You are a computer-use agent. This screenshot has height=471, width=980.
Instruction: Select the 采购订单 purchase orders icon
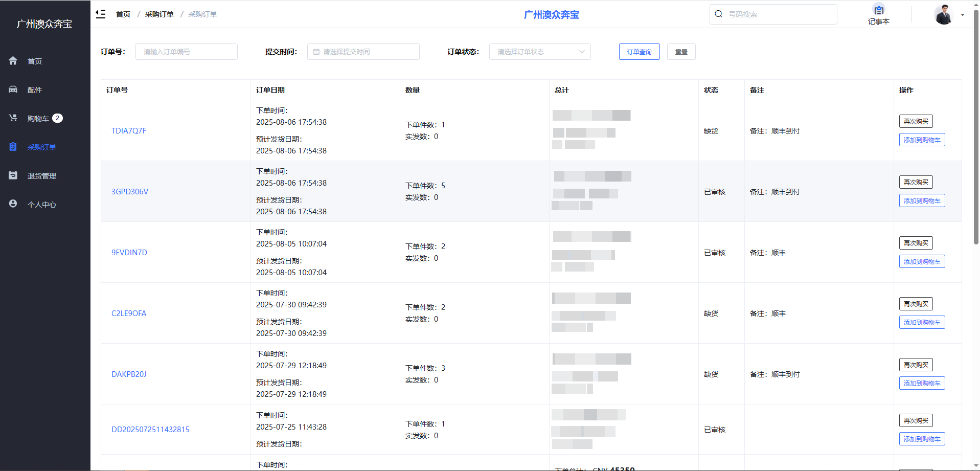(13, 146)
